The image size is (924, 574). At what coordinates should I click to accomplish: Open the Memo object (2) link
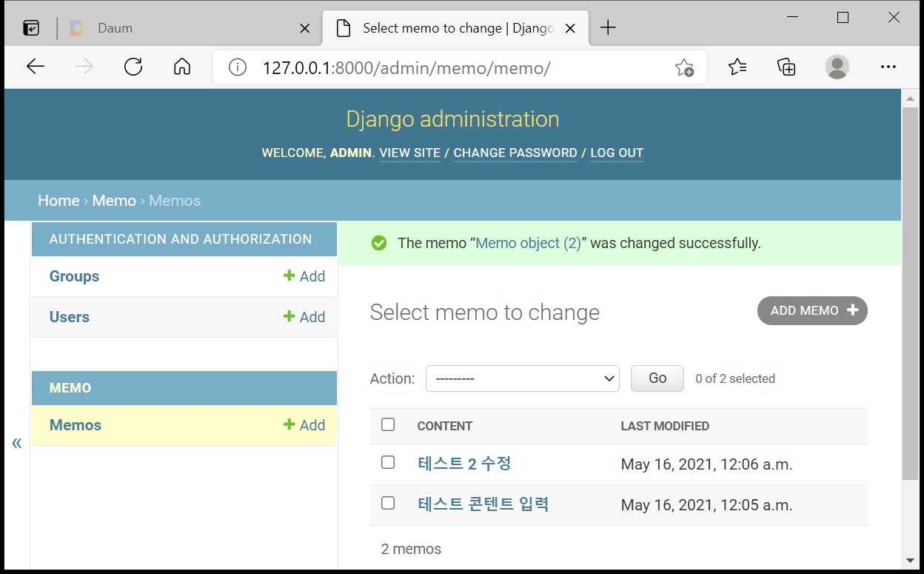pos(529,243)
